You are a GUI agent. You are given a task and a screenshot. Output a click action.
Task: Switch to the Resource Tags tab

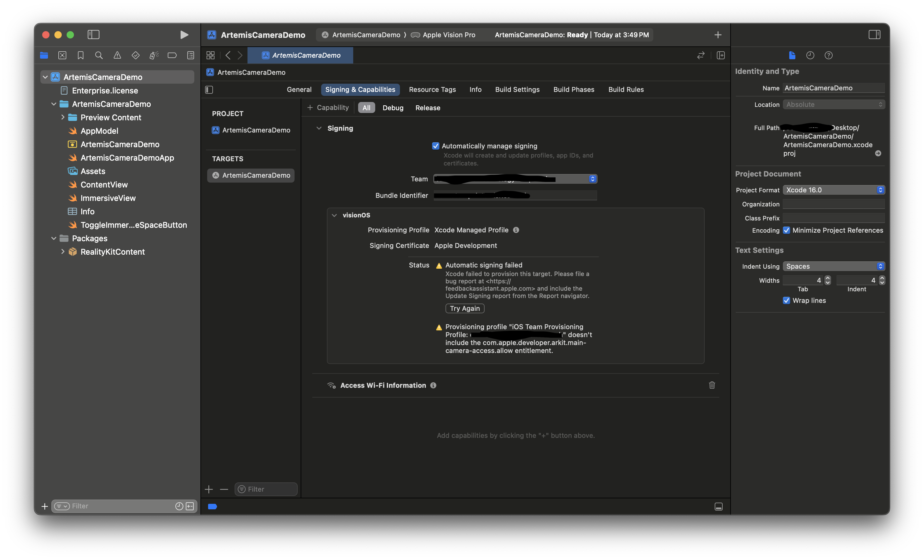(x=432, y=89)
